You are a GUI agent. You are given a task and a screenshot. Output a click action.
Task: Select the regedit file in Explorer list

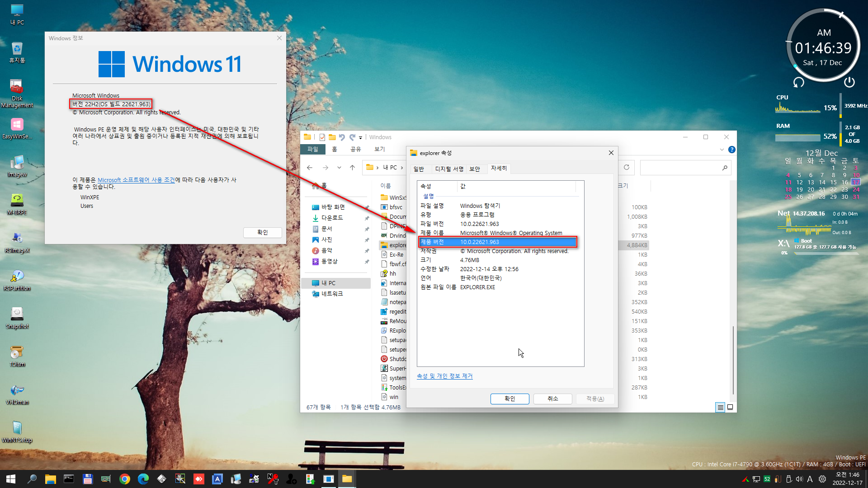click(x=393, y=312)
